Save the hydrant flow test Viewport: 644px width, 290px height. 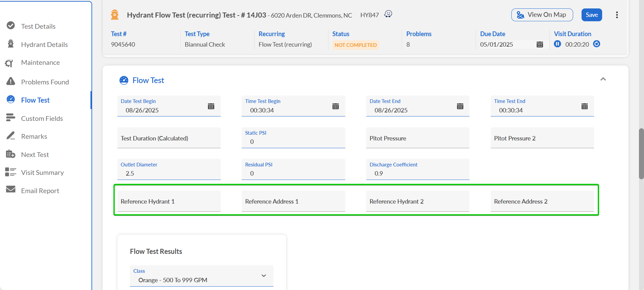click(591, 15)
